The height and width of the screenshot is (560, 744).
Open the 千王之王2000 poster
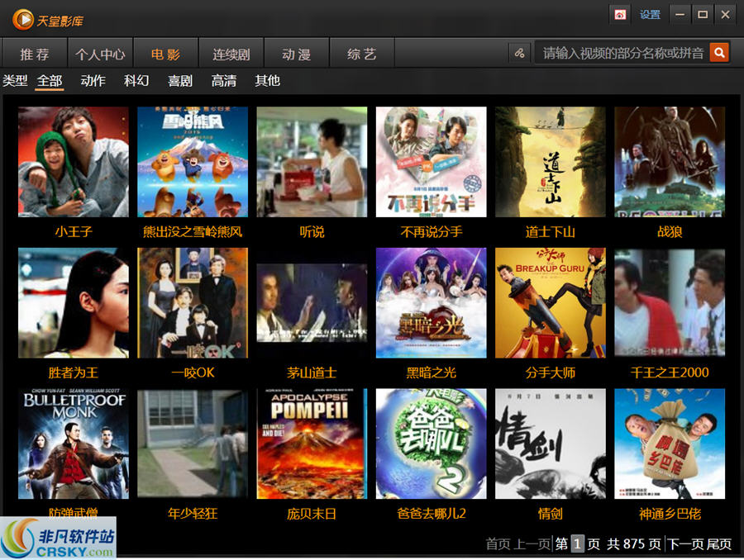tap(670, 302)
